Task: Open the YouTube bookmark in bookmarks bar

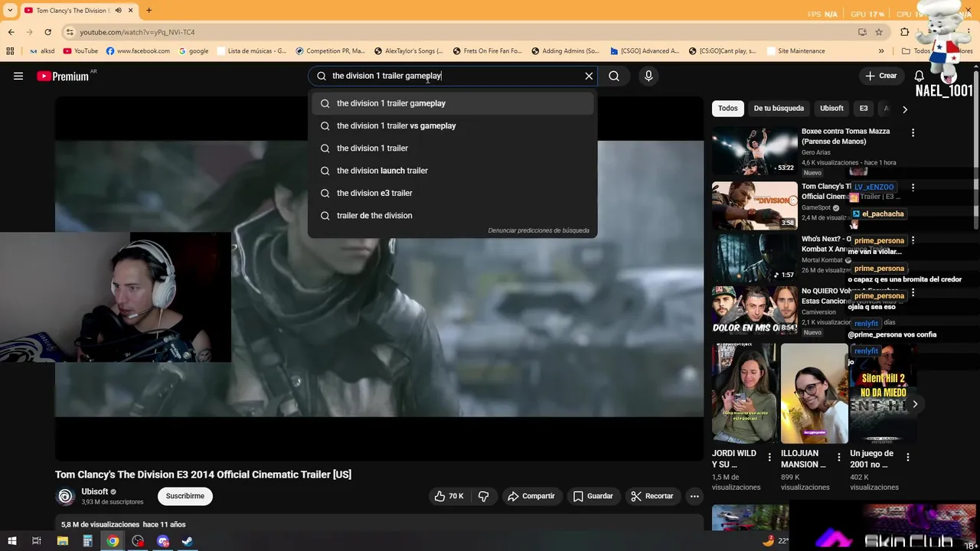Action: (80, 51)
